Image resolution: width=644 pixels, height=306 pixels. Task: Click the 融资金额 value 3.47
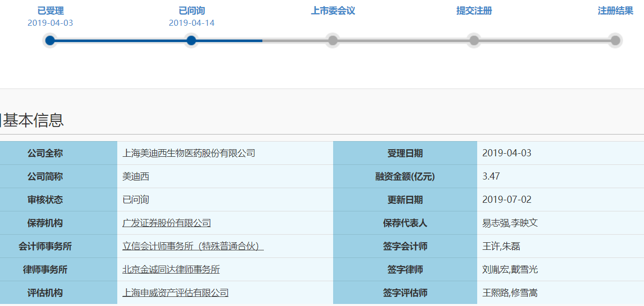point(491,177)
